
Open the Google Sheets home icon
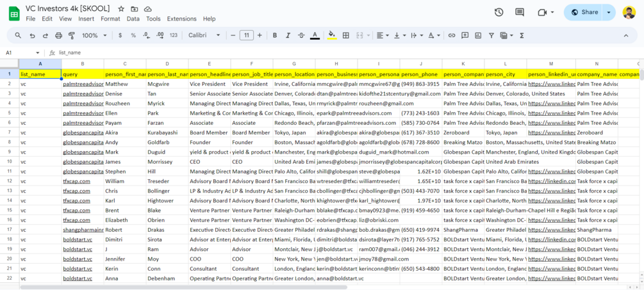pyautogui.click(x=14, y=13)
